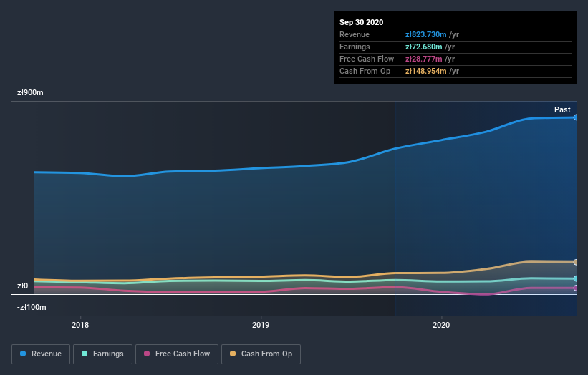Viewport: 588px width, 375px height.
Task: Click the zł72.680m earnings value
Action: (x=424, y=47)
